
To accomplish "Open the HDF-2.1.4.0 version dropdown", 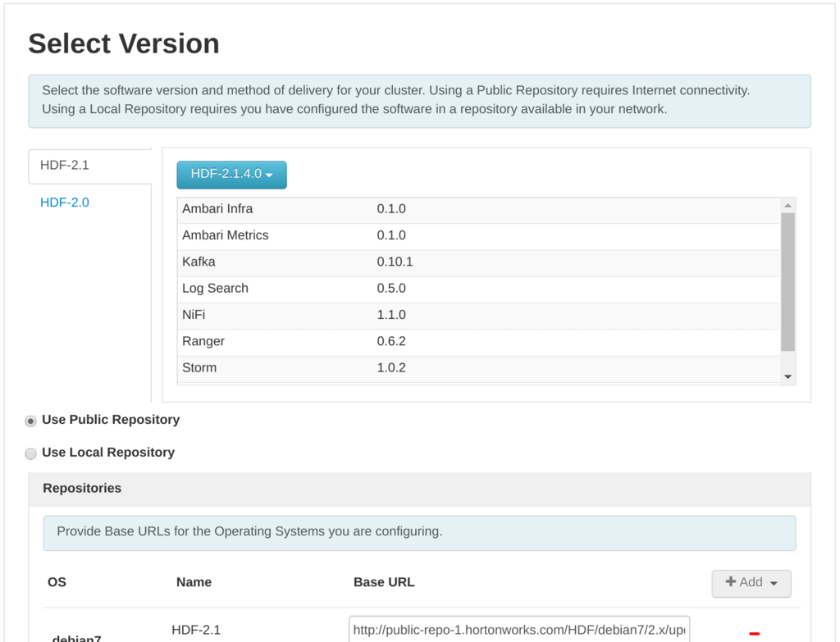I will 231,175.
